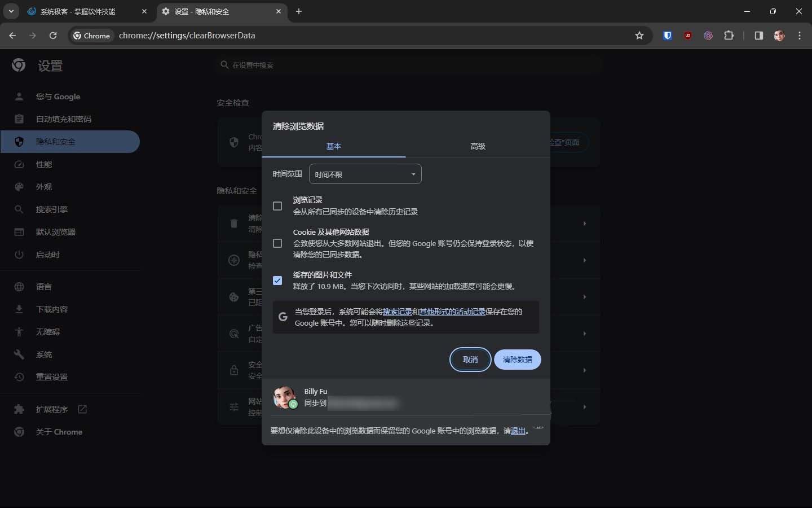Reload the current page
This screenshot has width=812, height=508.
click(x=53, y=36)
